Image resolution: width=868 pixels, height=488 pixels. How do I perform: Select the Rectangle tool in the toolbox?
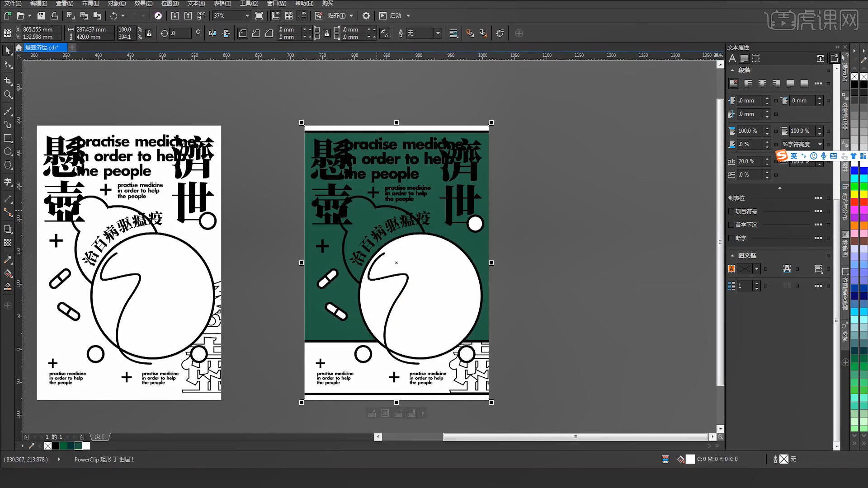8,138
